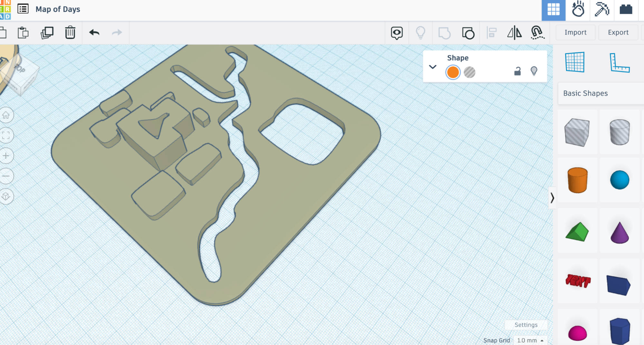This screenshot has height=345, width=644.
Task: Click the Notes view icon in toolbar
Action: tap(397, 33)
